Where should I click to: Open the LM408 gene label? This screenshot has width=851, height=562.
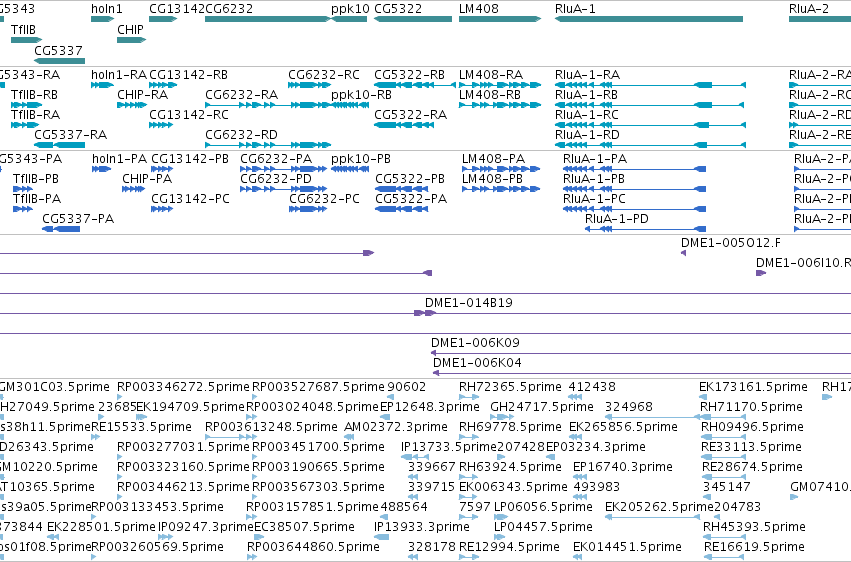pos(479,9)
